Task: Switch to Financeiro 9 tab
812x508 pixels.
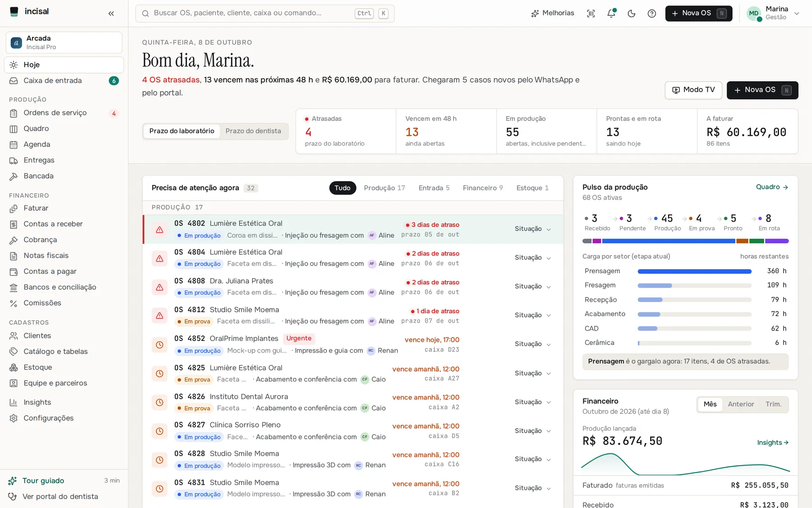Action: pos(483,188)
